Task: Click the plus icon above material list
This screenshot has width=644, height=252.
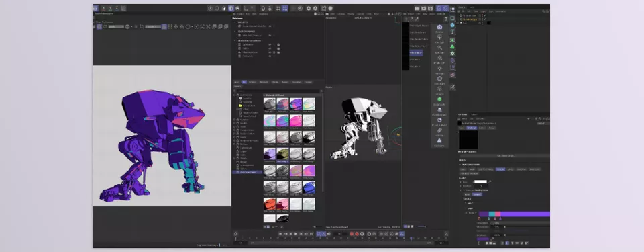Action: tap(407, 19)
